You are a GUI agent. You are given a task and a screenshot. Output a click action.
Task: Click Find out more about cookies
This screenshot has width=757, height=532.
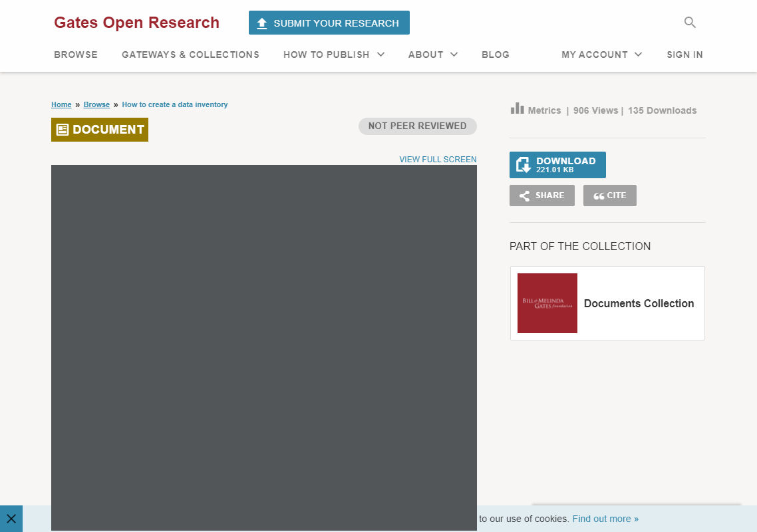[x=605, y=519]
